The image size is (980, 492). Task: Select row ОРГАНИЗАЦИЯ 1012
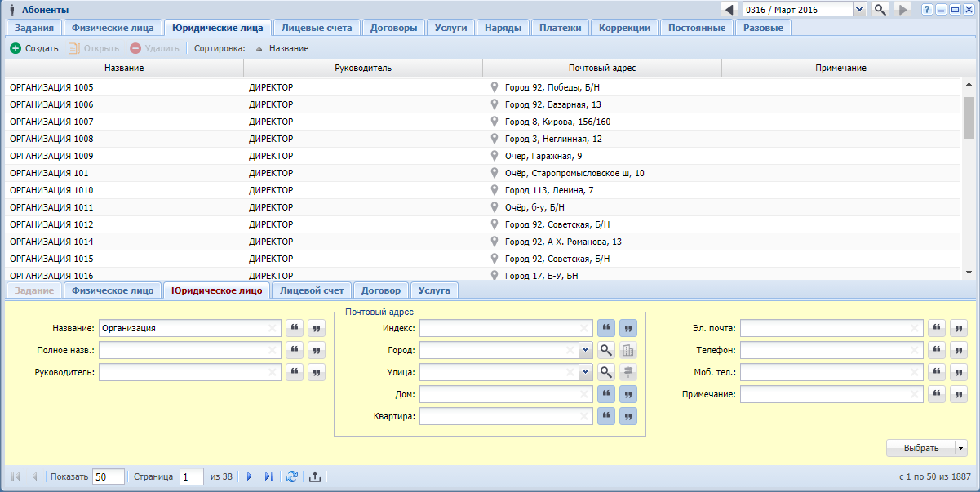click(x=483, y=224)
